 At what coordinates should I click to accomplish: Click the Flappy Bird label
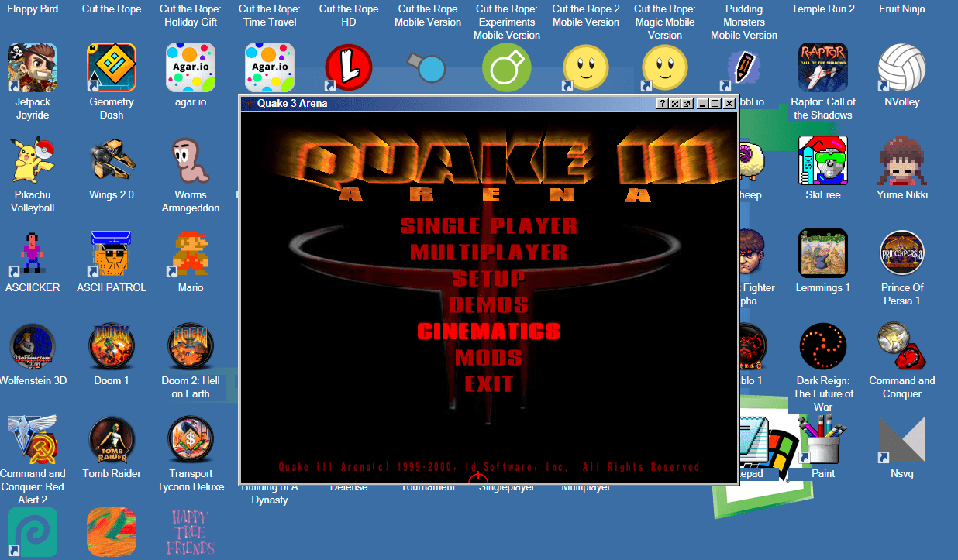33,9
